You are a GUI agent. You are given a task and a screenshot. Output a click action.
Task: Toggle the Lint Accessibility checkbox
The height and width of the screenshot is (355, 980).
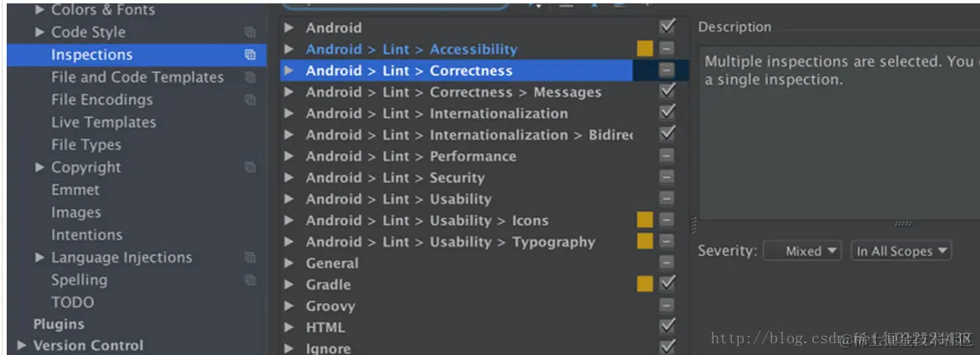(666, 49)
